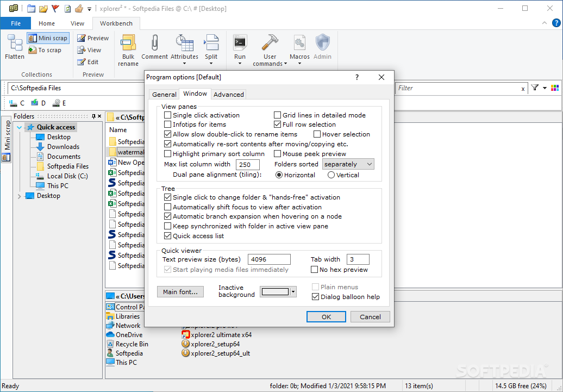Select Vertical dual pane alignment
The width and height of the screenshot is (563, 392).
click(x=331, y=175)
